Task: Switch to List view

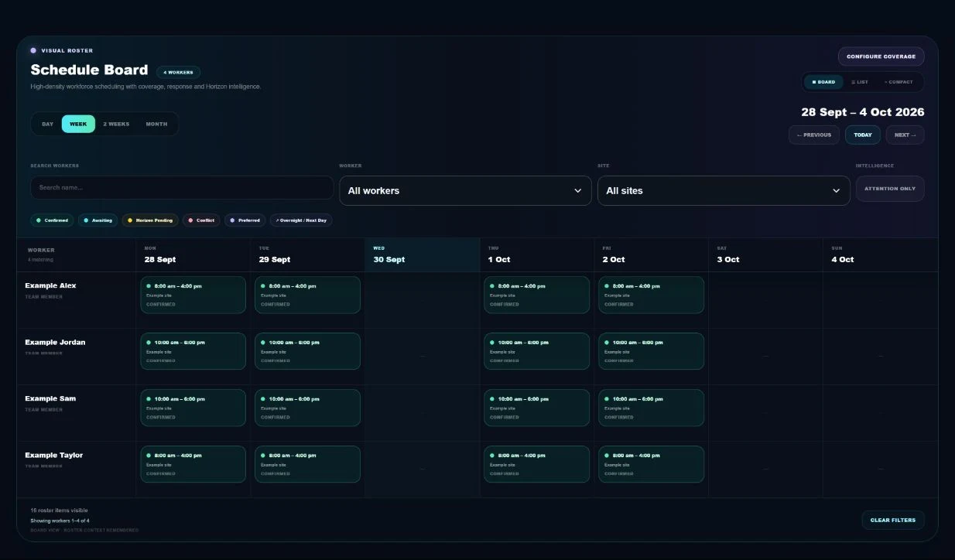Action: [x=860, y=82]
